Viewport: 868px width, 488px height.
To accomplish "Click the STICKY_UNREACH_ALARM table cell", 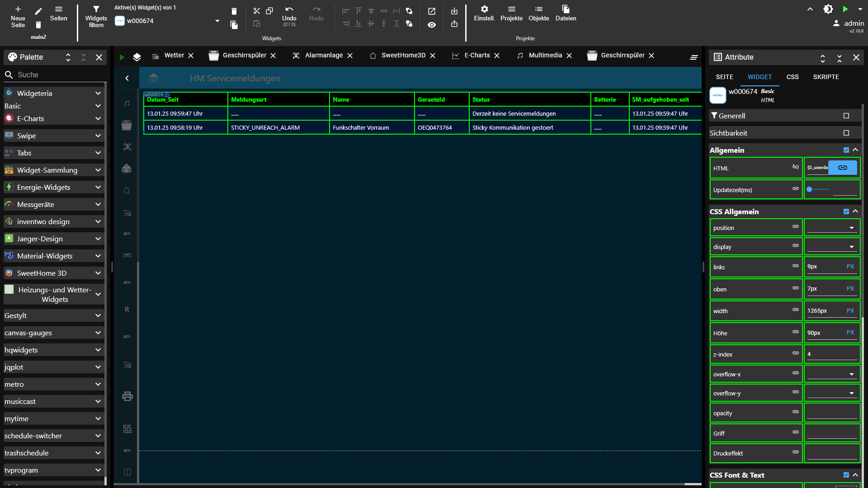I will pyautogui.click(x=278, y=127).
